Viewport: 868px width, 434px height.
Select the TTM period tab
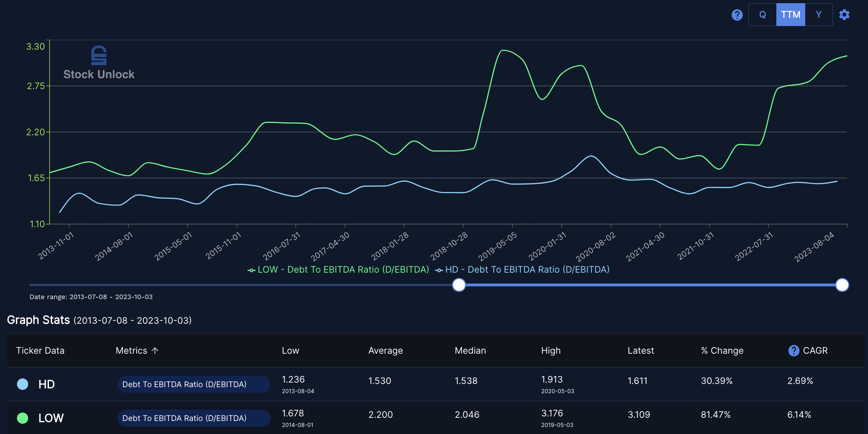pyautogui.click(x=791, y=15)
